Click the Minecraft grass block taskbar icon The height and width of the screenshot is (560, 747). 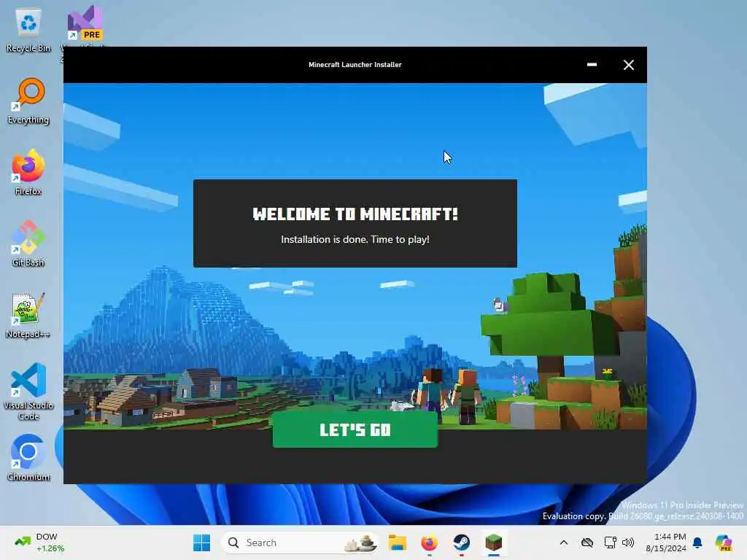tap(494, 542)
